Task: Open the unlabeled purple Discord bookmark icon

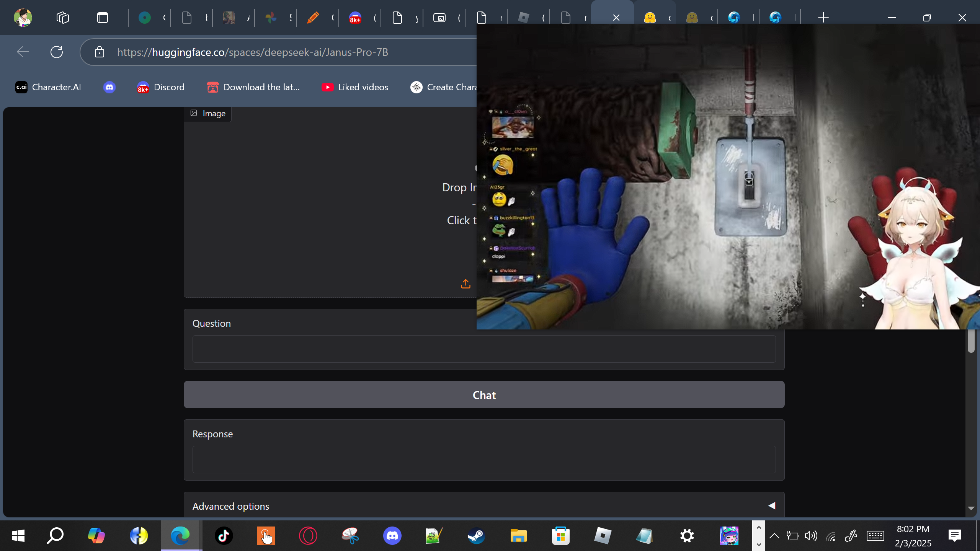Action: [109, 87]
